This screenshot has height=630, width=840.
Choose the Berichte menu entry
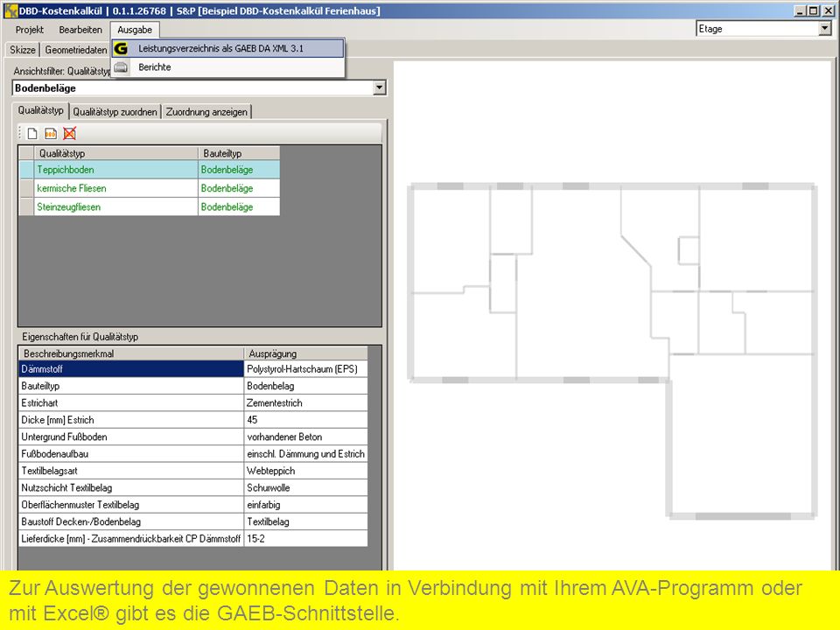click(228, 67)
